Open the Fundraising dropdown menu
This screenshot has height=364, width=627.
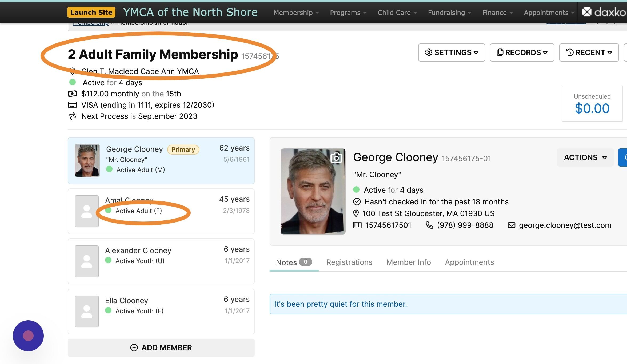click(x=449, y=13)
